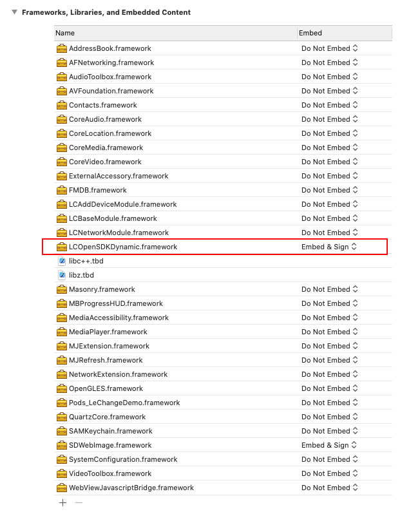Collapse the Frameworks, Libraries, and Embedded Content section

click(15, 12)
